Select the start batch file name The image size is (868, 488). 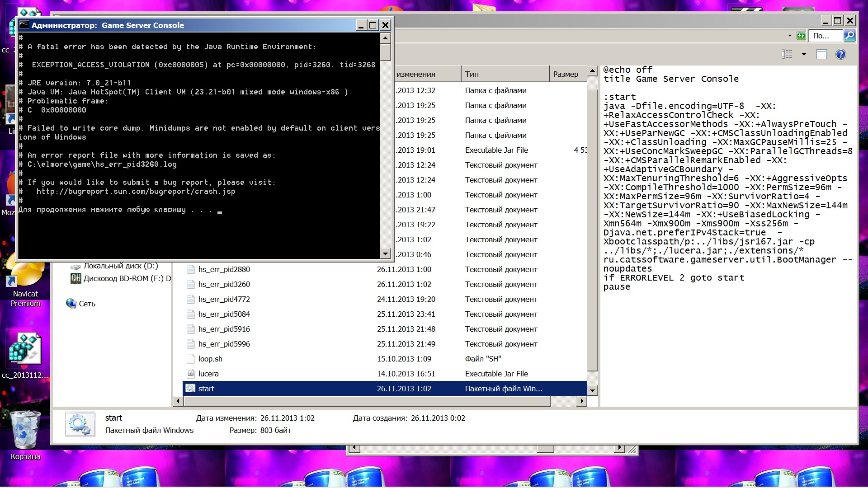pos(206,389)
